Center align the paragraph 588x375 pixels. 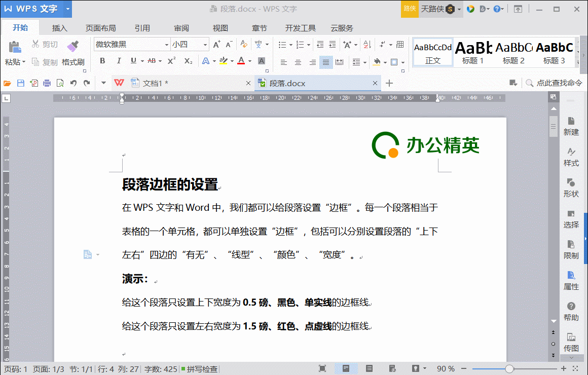point(298,62)
